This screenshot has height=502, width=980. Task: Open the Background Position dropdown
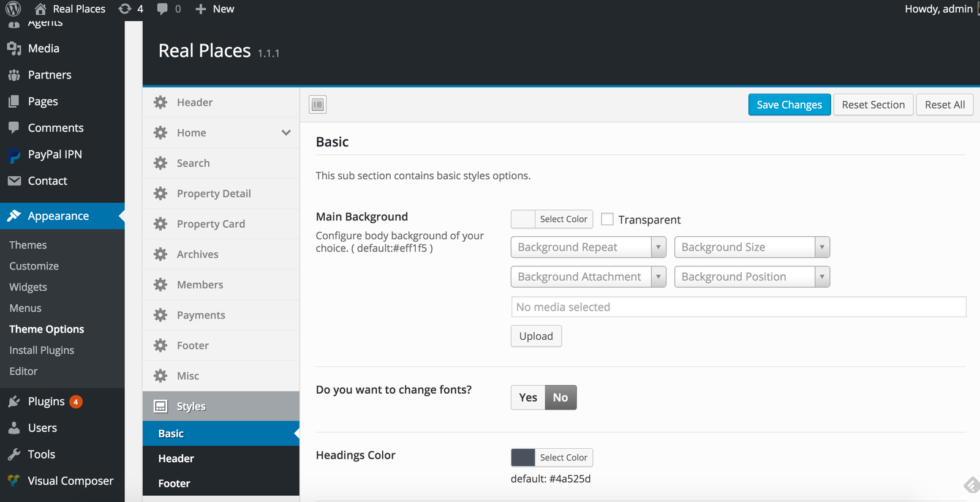(x=752, y=277)
